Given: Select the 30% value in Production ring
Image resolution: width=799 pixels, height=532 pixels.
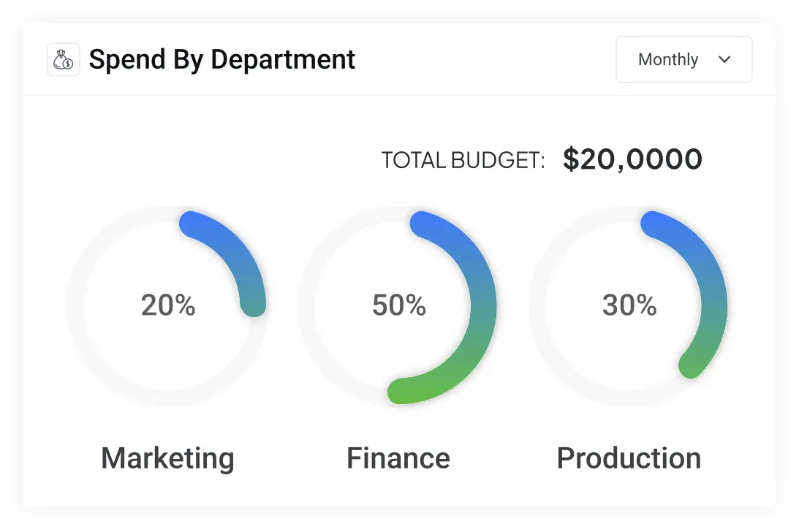Looking at the screenshot, I should 629,305.
